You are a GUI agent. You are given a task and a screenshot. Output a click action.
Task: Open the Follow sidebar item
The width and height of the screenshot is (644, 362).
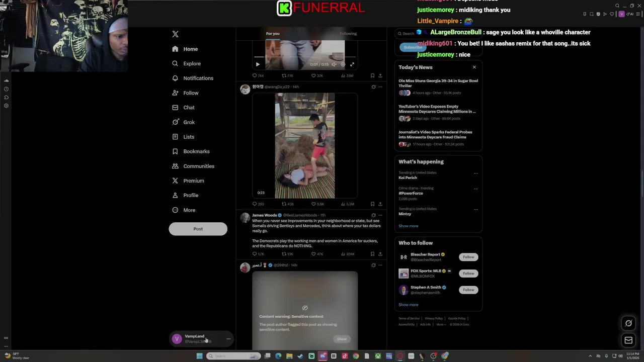pyautogui.click(x=185, y=93)
